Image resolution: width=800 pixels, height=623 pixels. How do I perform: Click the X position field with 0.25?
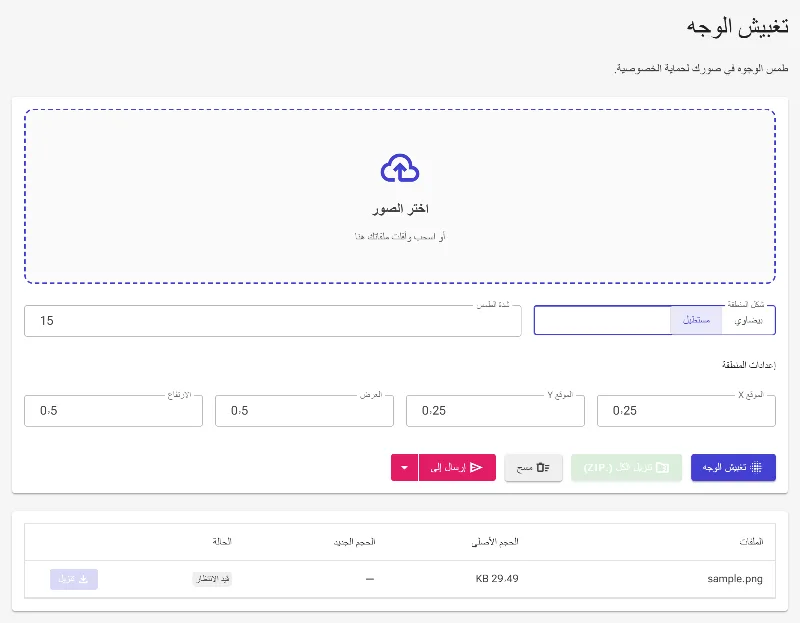(686, 411)
